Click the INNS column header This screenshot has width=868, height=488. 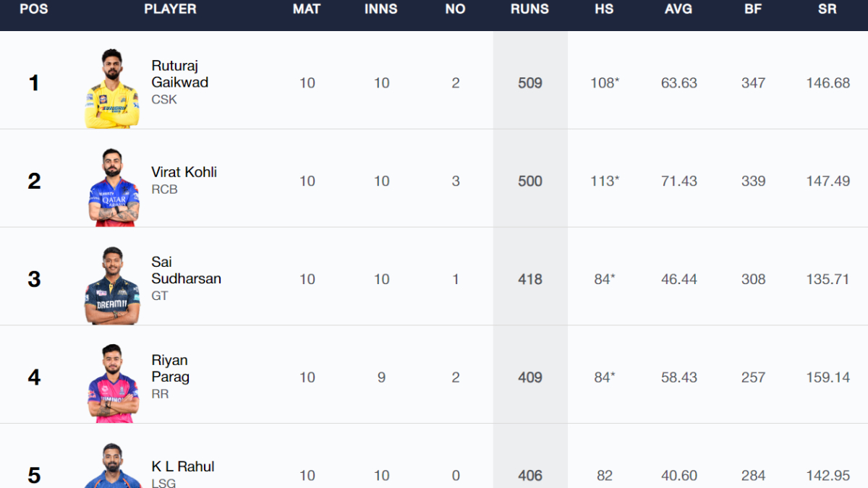tap(381, 9)
